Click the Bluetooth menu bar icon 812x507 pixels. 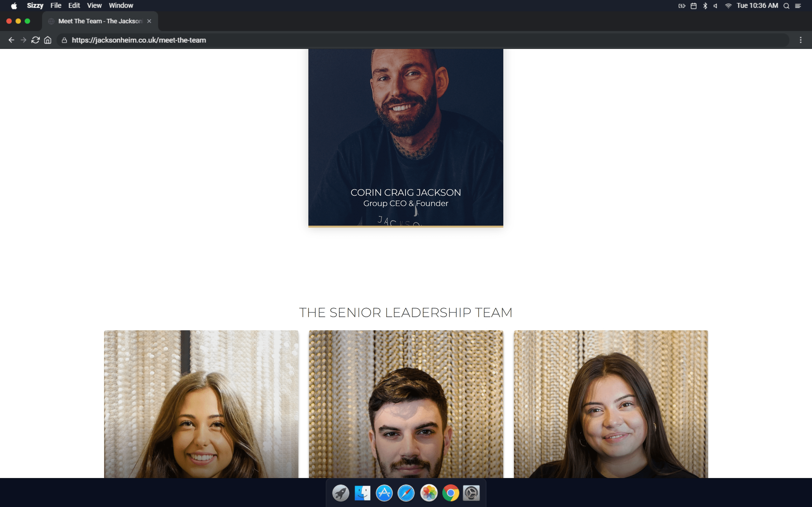pos(705,6)
